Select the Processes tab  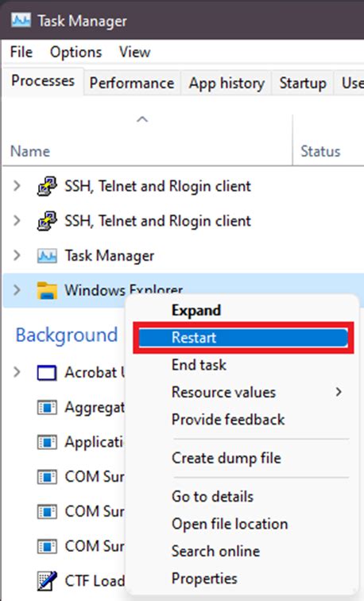43,81
